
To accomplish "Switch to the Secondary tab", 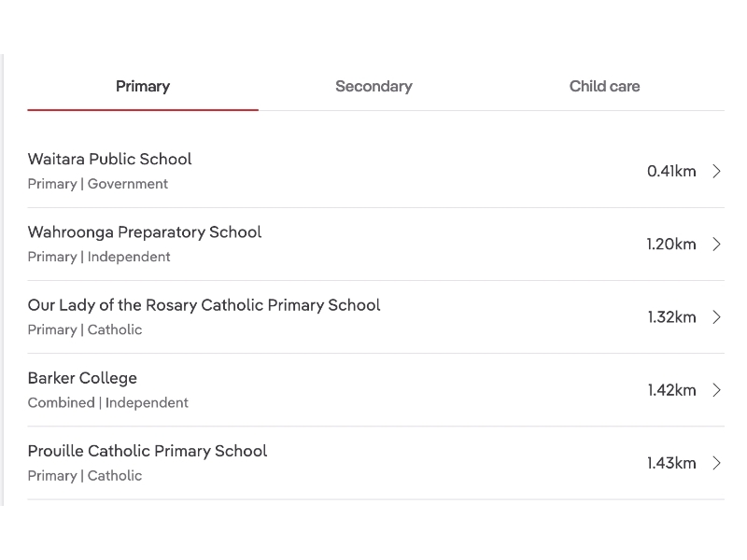I will click(x=373, y=87).
